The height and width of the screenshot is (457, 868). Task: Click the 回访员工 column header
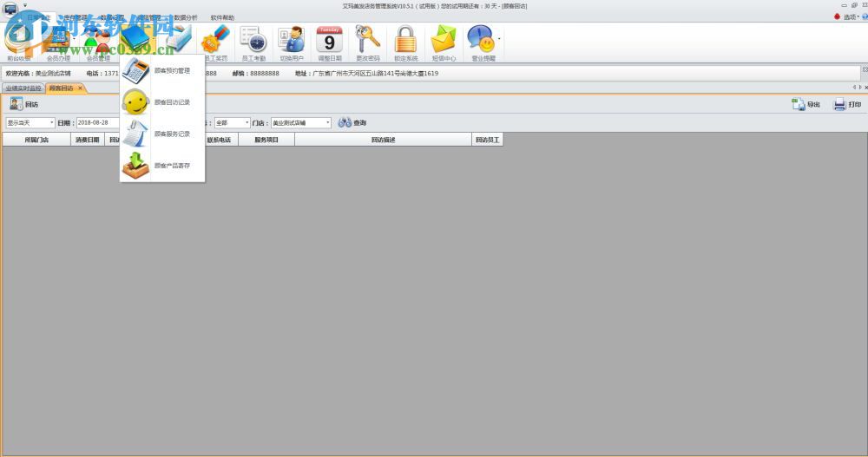point(487,140)
